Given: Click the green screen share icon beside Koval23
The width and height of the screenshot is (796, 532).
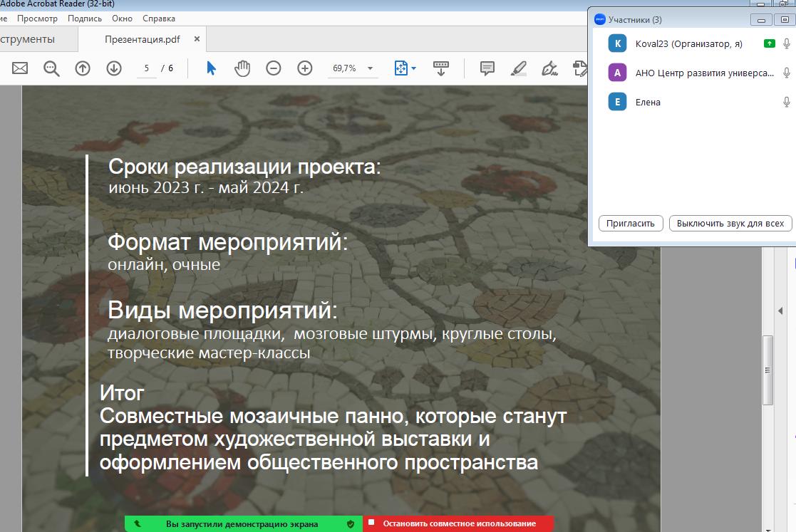Looking at the screenshot, I should (769, 43).
